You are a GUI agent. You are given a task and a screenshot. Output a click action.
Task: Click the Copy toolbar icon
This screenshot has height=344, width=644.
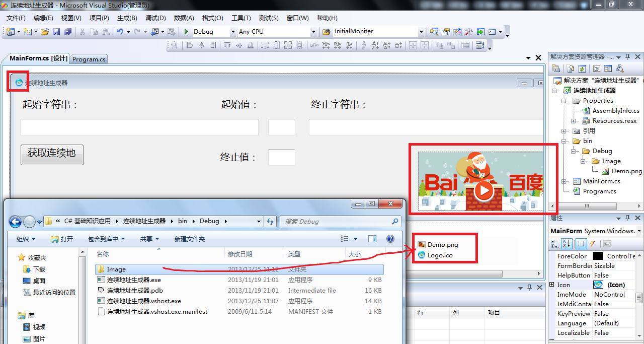pyautogui.click(x=94, y=32)
